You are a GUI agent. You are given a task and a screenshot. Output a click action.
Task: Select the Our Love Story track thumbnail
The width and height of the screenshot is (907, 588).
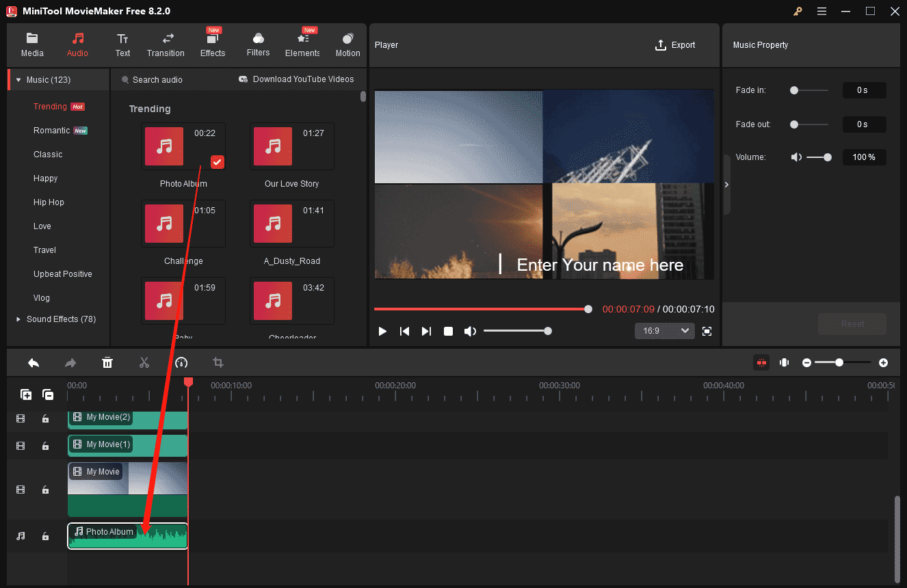click(x=273, y=146)
